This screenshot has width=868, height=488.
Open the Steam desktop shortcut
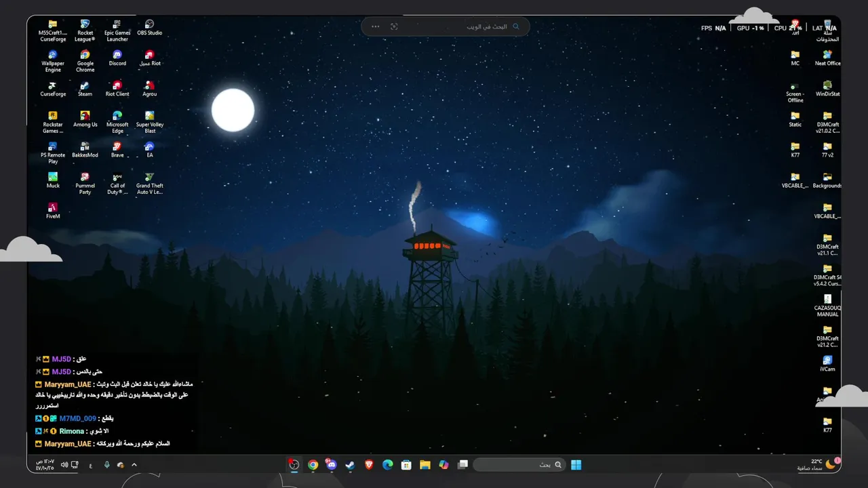85,89
